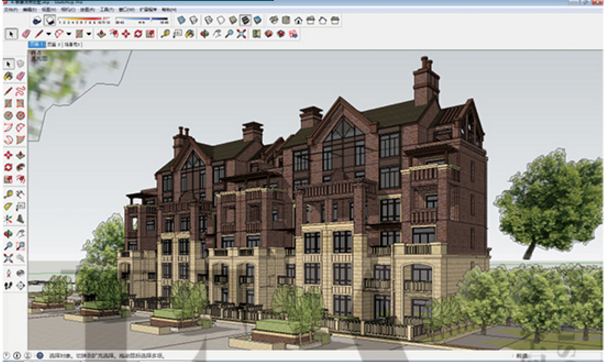
Task: Select the Freehand tool in the left toolbar
Action: [20, 91]
